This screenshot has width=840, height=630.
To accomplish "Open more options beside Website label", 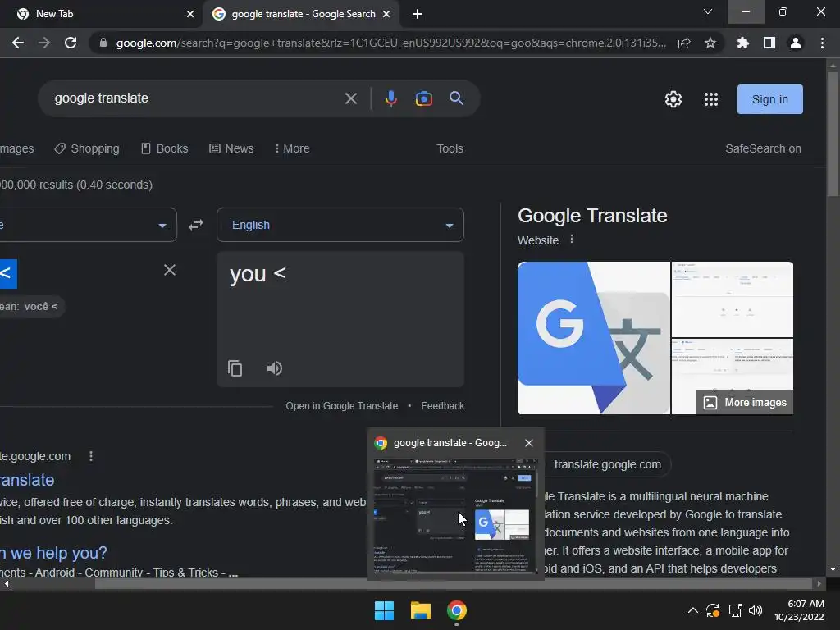I will pos(572,240).
